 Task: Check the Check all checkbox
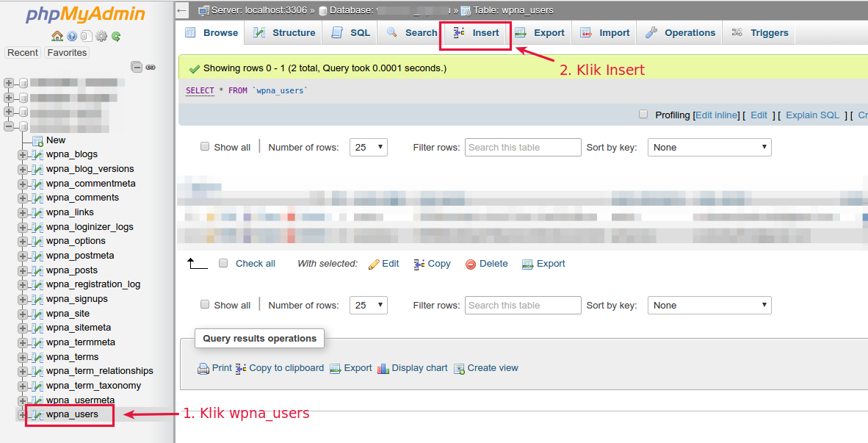pos(223,264)
